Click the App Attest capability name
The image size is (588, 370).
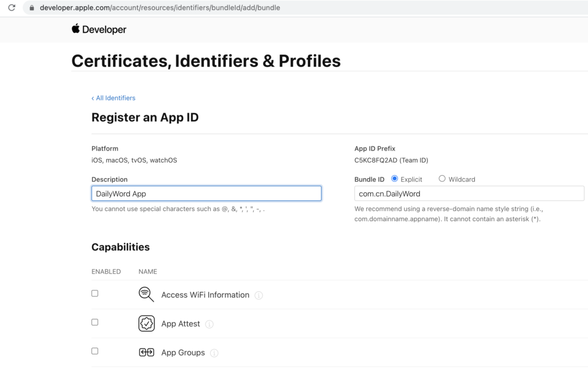180,324
